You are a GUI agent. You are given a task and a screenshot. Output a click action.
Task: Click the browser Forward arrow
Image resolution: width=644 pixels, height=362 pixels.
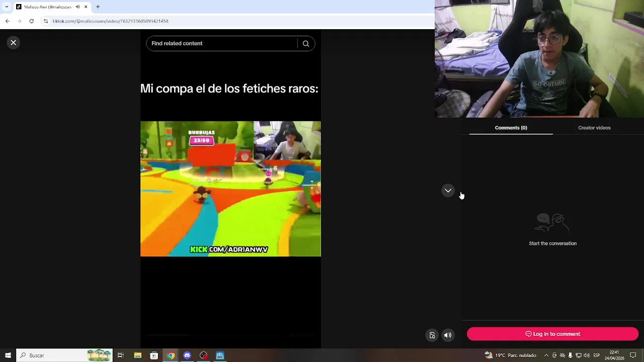(19, 21)
